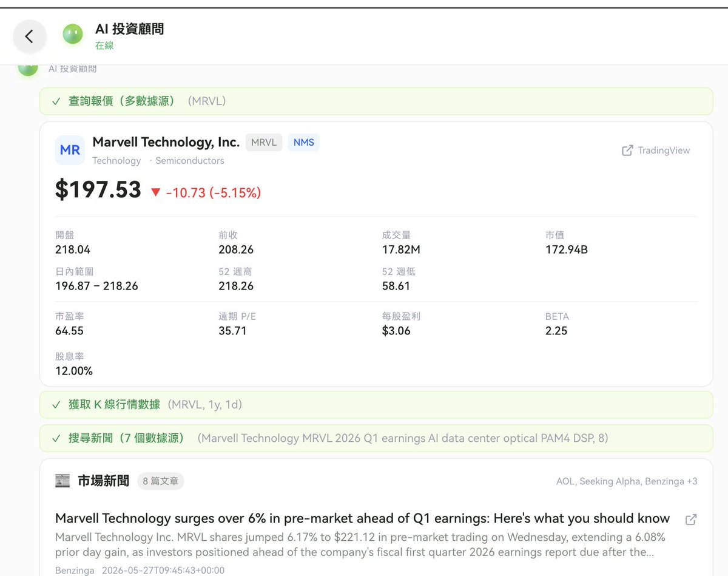Click the $197.53 stock price

pos(98,190)
